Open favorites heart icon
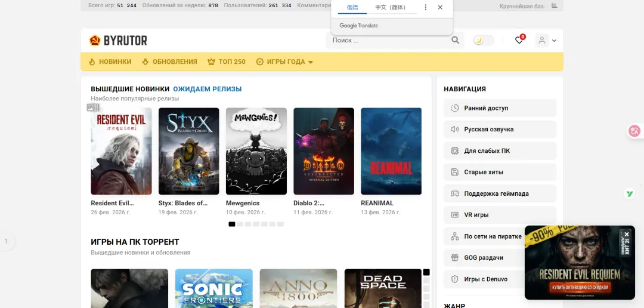 pos(519,41)
